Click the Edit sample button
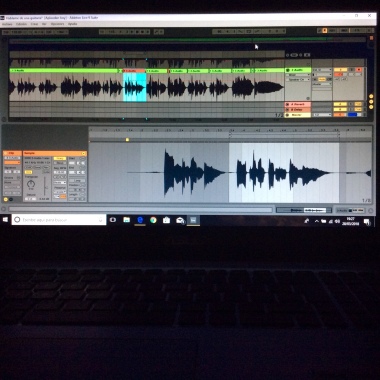 click(28, 167)
